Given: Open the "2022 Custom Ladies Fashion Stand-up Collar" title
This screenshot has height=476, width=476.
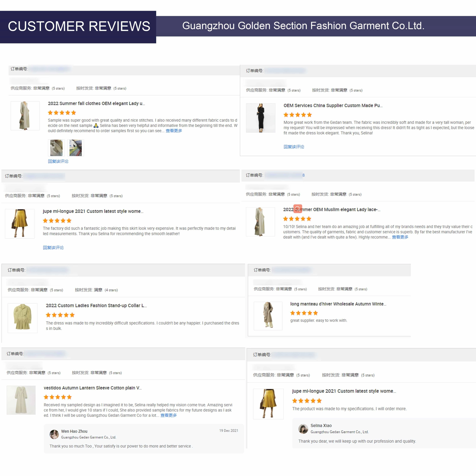Looking at the screenshot, I should [96, 306].
